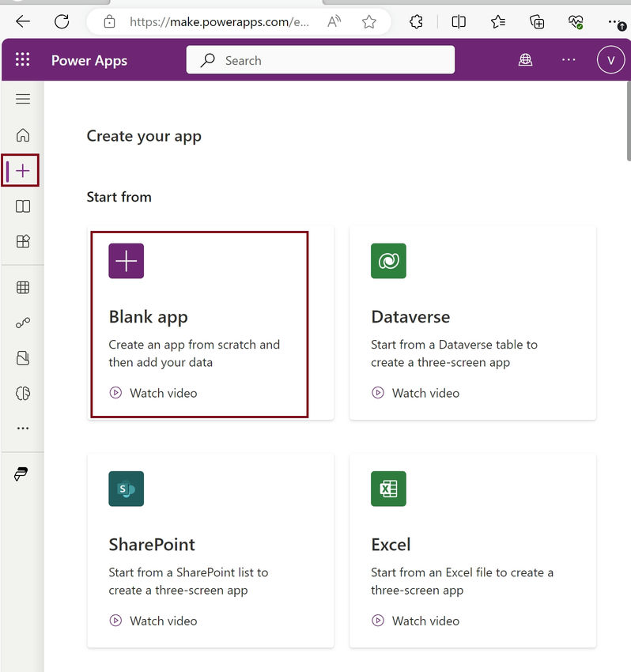Click the Power Apps search box
Image resolution: width=631 pixels, height=672 pixels.
click(x=320, y=60)
